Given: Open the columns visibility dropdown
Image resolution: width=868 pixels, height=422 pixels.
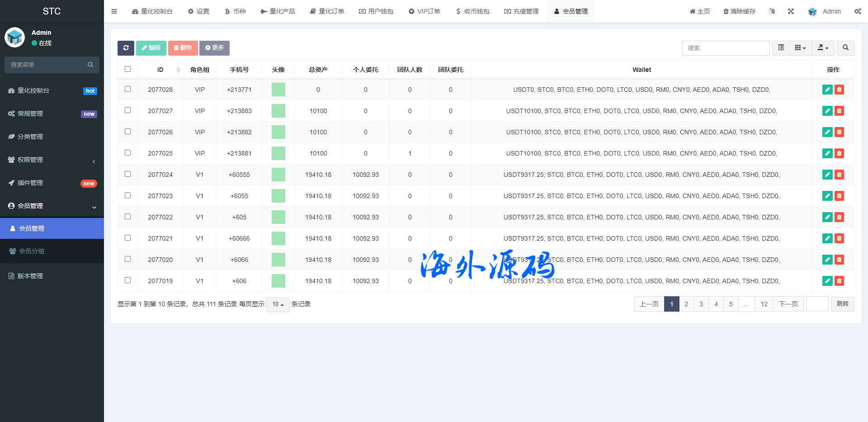Looking at the screenshot, I should 800,48.
